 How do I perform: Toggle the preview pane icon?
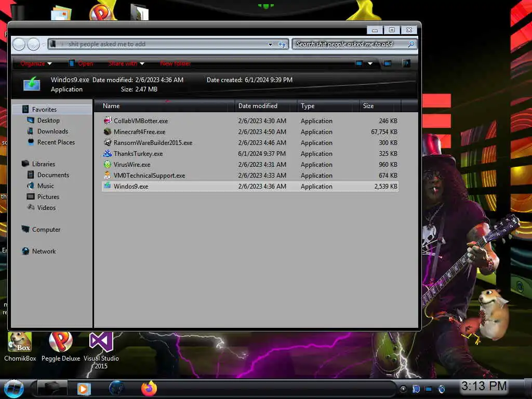click(387, 63)
